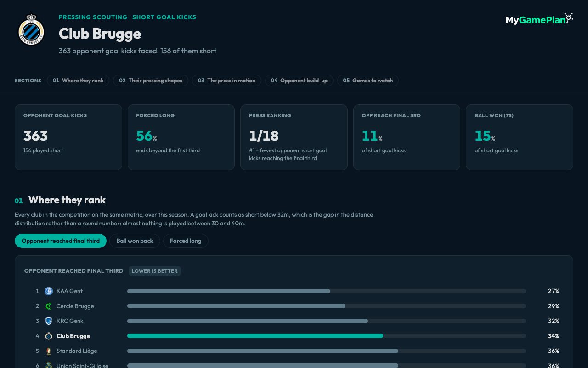Image resolution: width=588 pixels, height=368 pixels.
Task: Click the Press Ranking 1/18 card
Action: 294,138
